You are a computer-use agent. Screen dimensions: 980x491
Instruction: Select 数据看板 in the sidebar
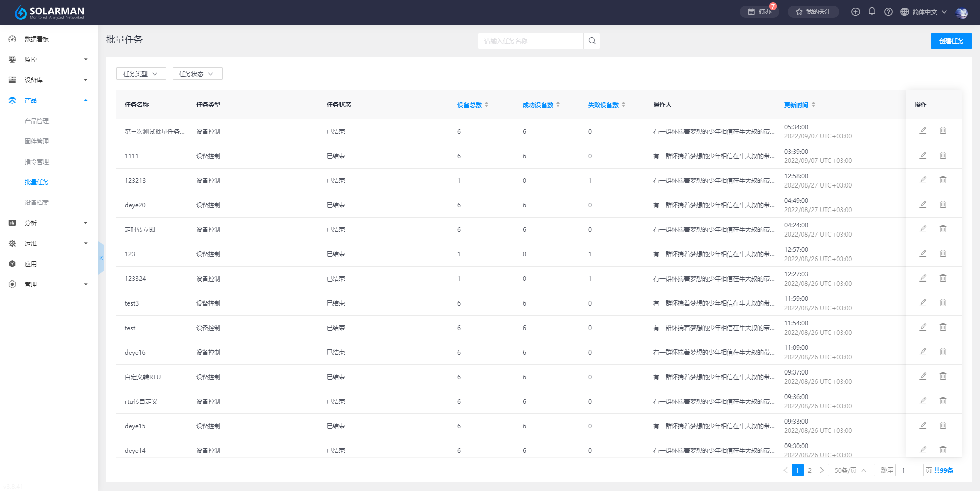click(37, 39)
